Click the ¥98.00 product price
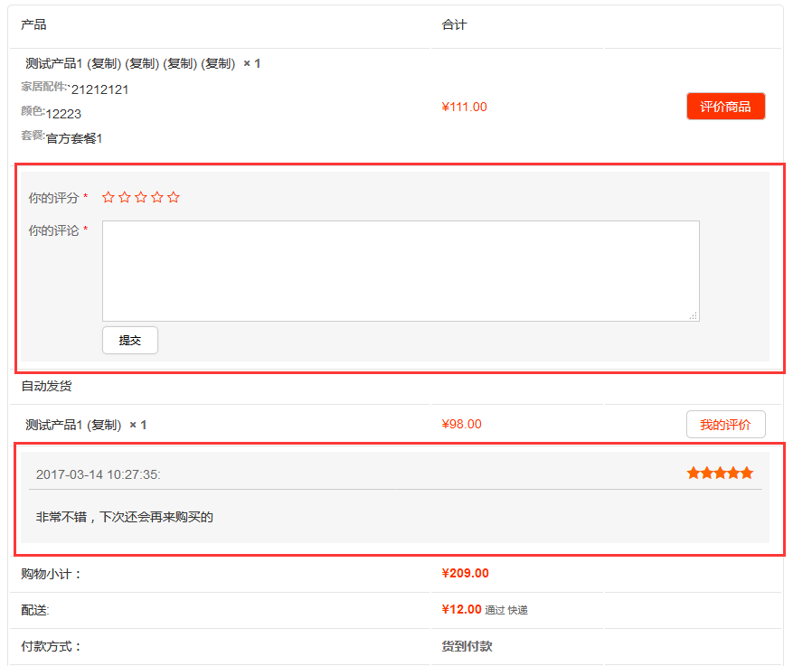 pyautogui.click(x=461, y=425)
